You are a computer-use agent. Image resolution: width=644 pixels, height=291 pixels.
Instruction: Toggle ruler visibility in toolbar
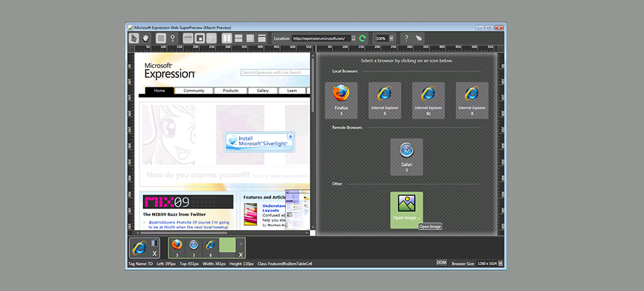point(188,38)
